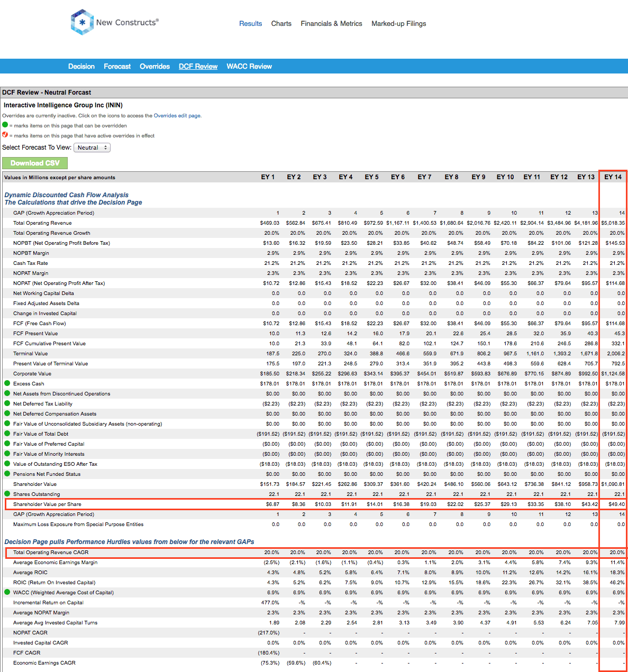Click the Maximum Loss Exposure row label
This screenshot has width=628, height=672.
pos(78,524)
